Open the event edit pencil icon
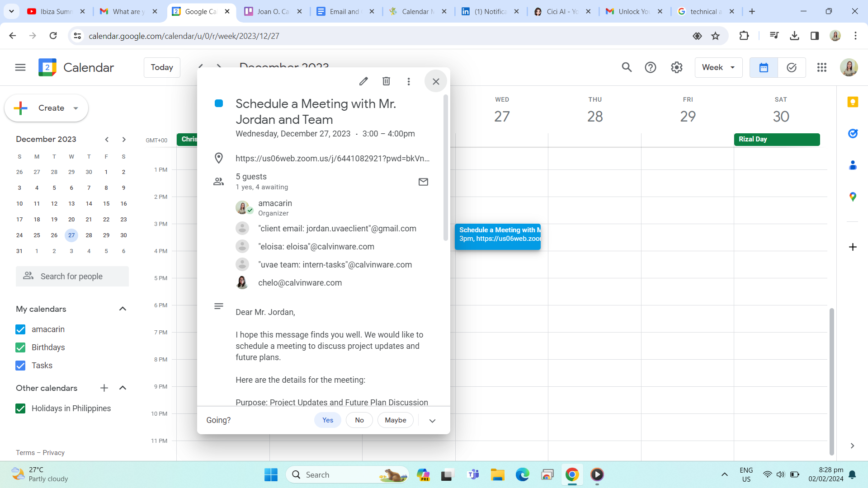The image size is (868, 488). coord(363,81)
